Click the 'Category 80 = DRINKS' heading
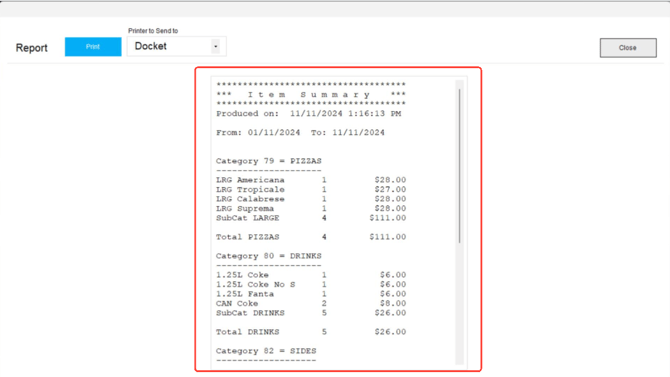 [268, 256]
